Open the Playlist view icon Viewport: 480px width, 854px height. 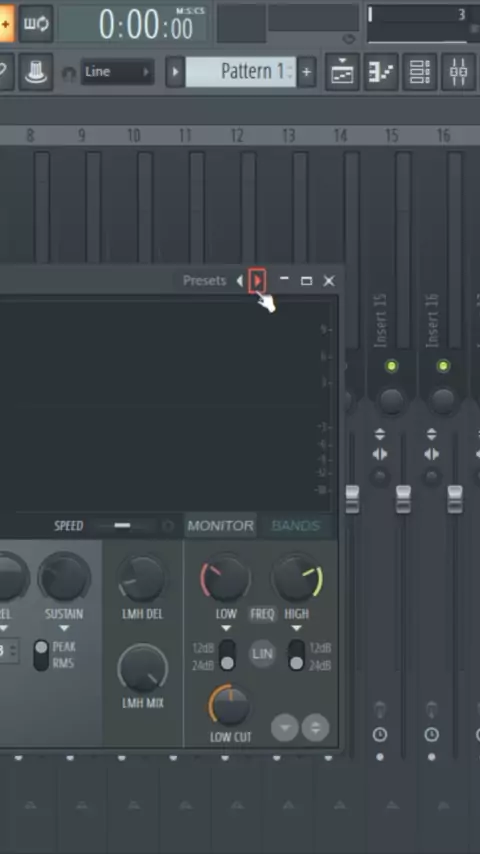point(342,72)
